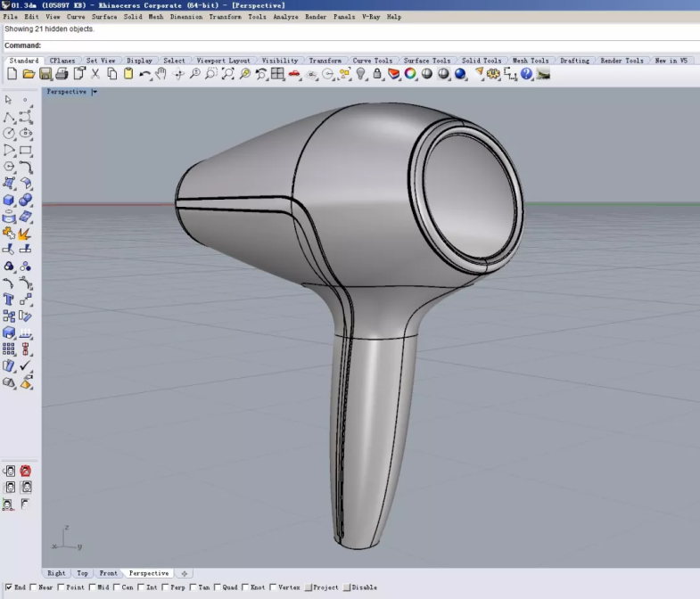700x599 pixels.
Task: Switch to the Solid Tools toolbar tab
Action: pos(481,61)
